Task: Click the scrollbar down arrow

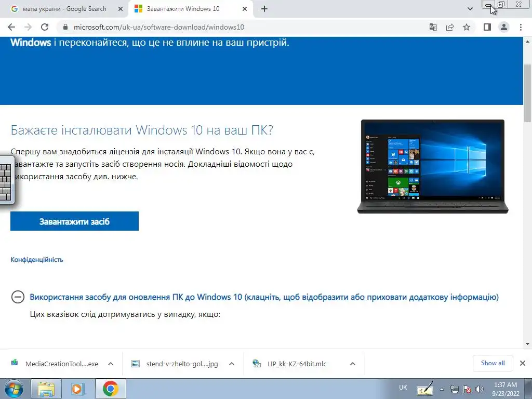Action: [528, 344]
